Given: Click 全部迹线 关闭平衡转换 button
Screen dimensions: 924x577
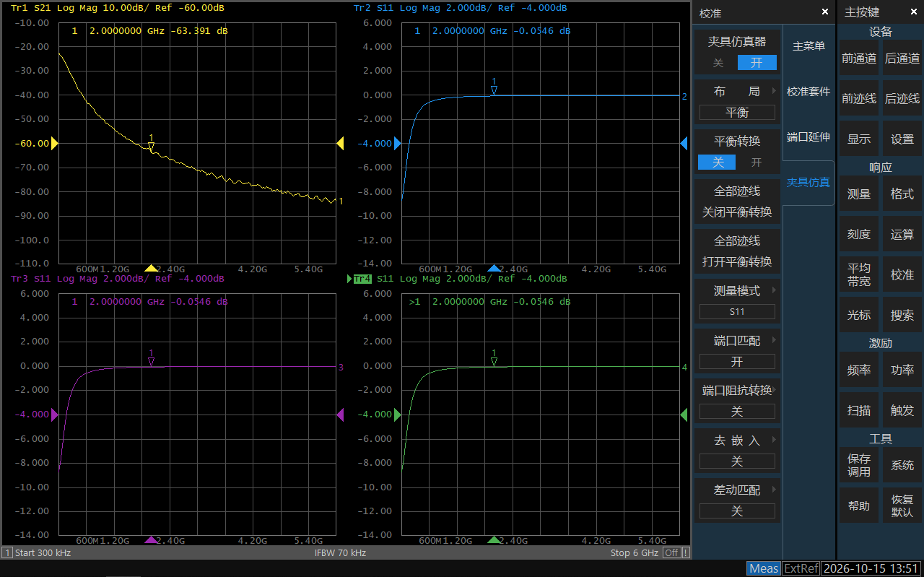Looking at the screenshot, I should [737, 202].
